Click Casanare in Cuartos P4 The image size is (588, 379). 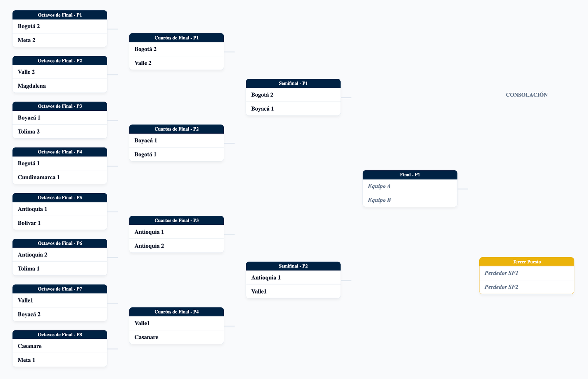176,337
